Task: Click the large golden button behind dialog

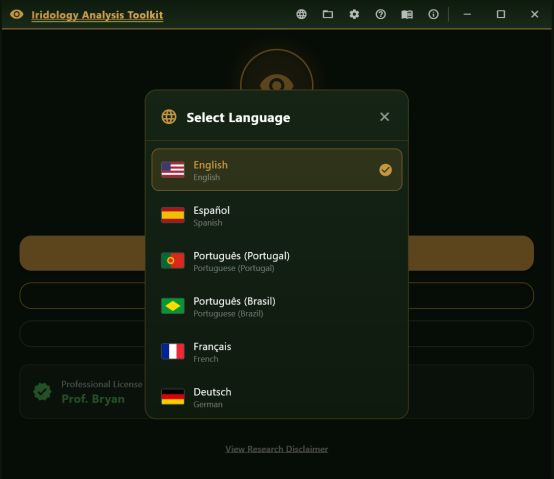Action: click(277, 253)
